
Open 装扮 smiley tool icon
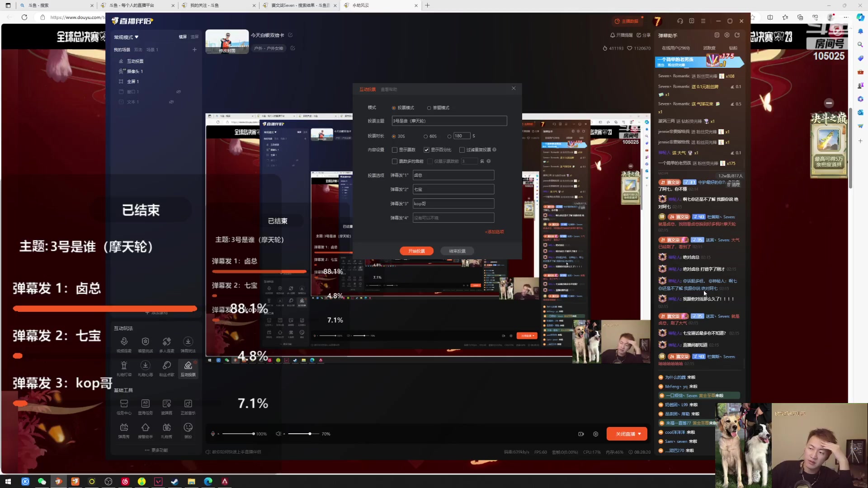tap(188, 431)
